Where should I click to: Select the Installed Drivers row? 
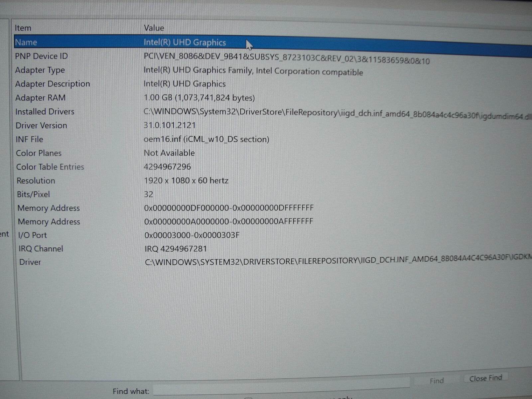pos(133,112)
